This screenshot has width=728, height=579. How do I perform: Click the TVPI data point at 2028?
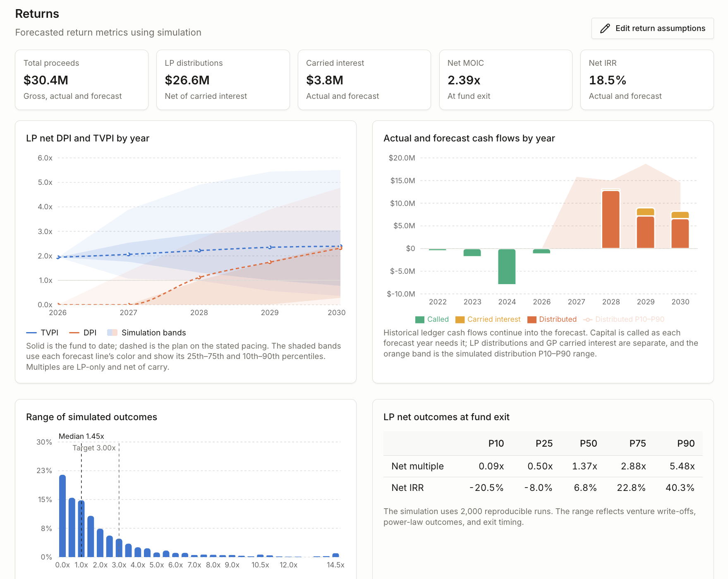click(x=199, y=251)
